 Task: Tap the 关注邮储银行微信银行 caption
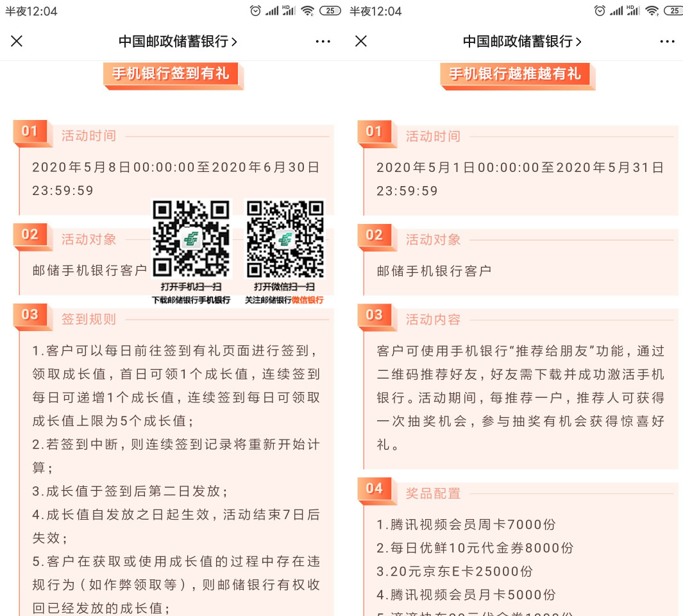point(285,300)
